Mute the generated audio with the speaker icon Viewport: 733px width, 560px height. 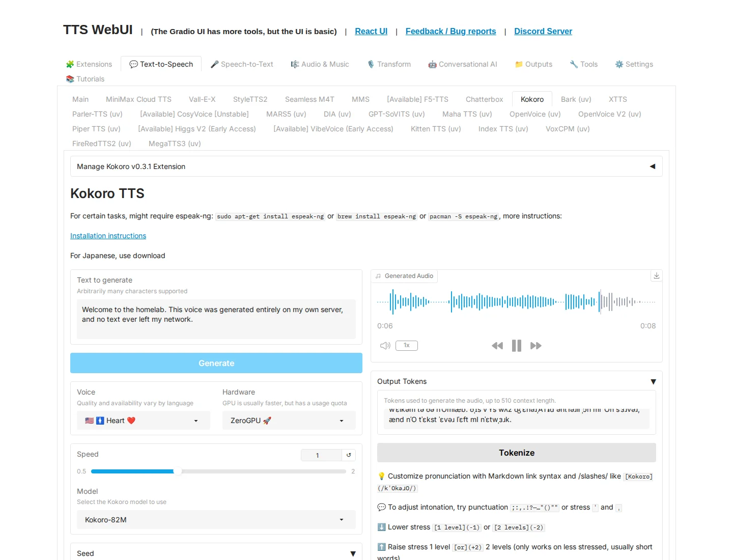[385, 346]
